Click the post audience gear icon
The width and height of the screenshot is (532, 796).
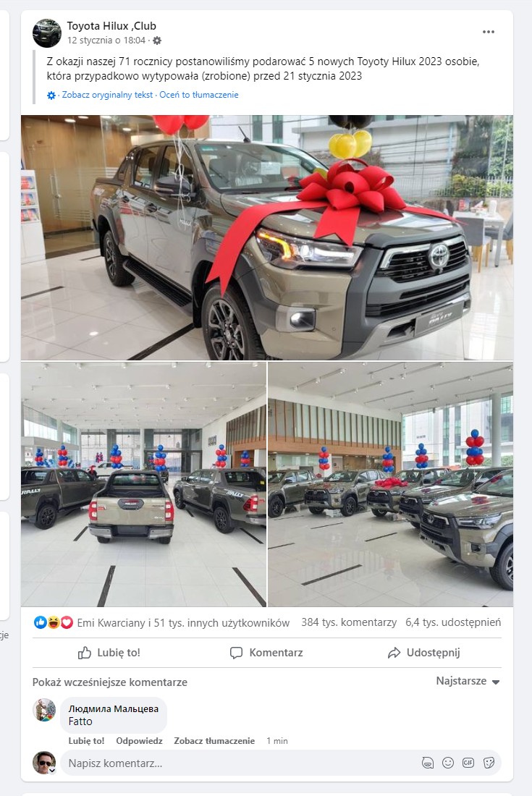click(157, 41)
